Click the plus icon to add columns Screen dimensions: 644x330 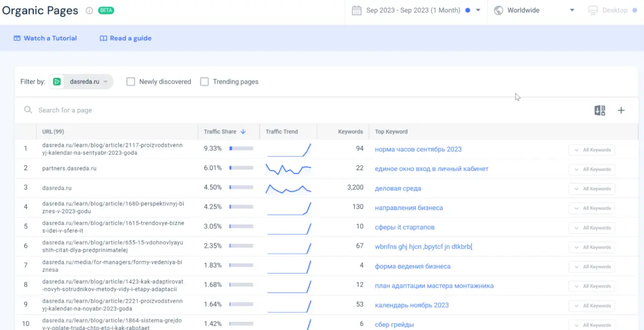coord(621,110)
